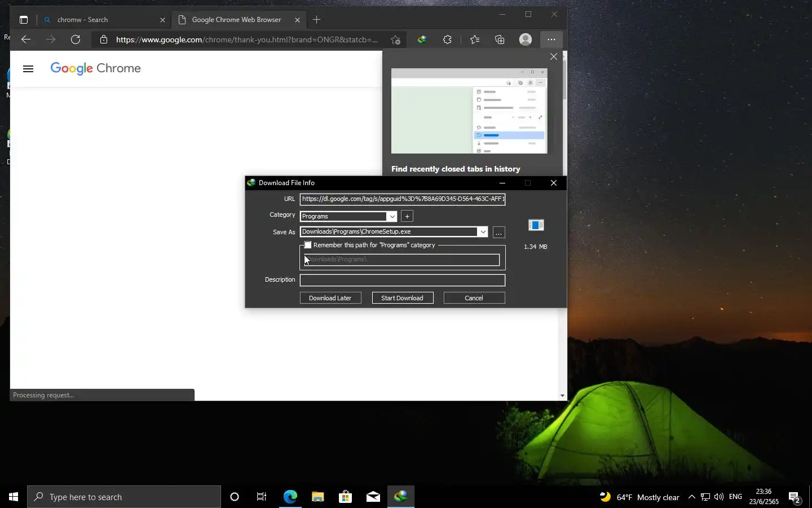Close the recently closed tabs tip panel
812x508 pixels.
554,56
